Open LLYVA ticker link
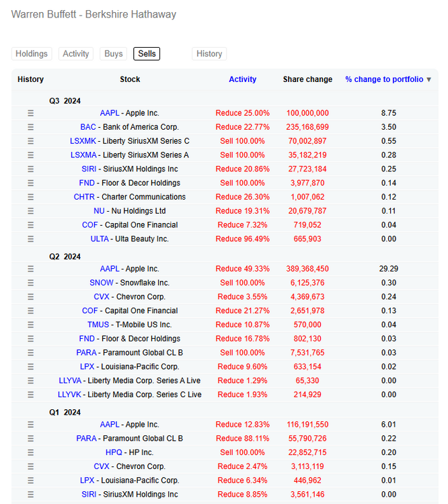 tap(70, 380)
